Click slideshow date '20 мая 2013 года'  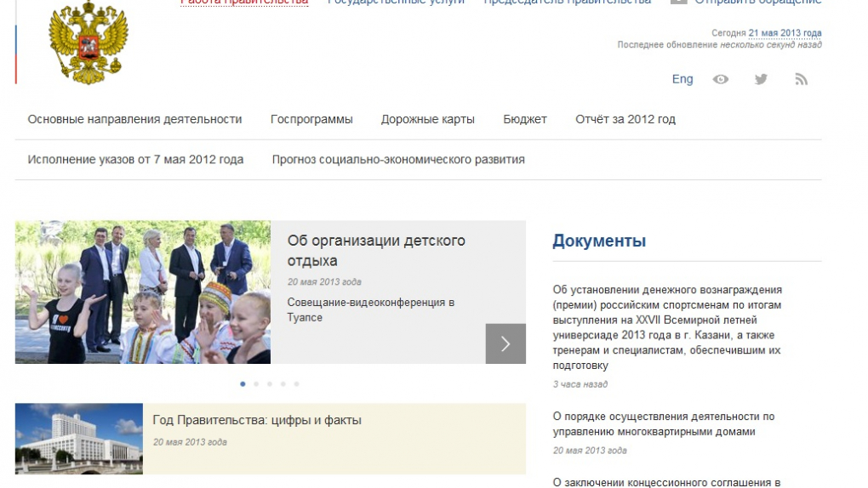324,281
